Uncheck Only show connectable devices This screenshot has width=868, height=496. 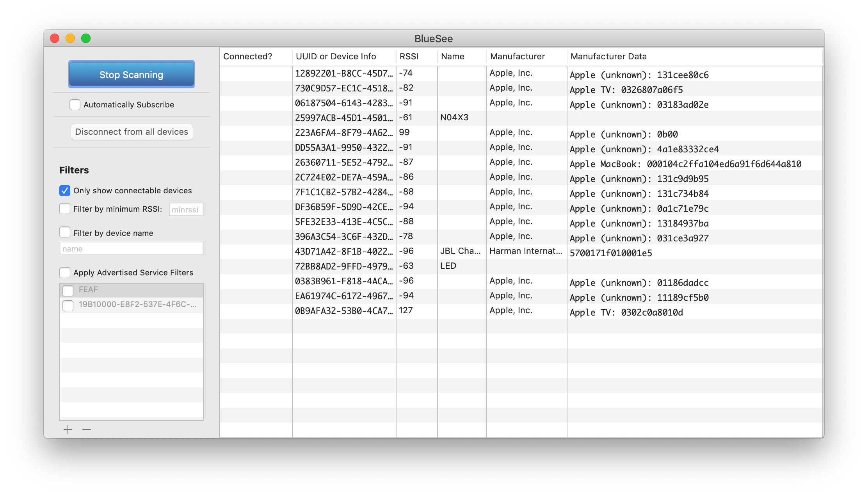click(65, 191)
